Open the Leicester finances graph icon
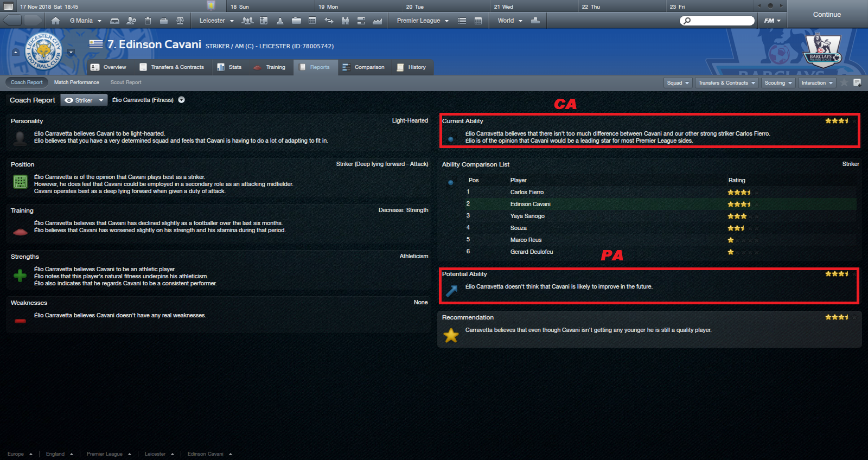This screenshot has height=460, width=868. click(x=378, y=21)
